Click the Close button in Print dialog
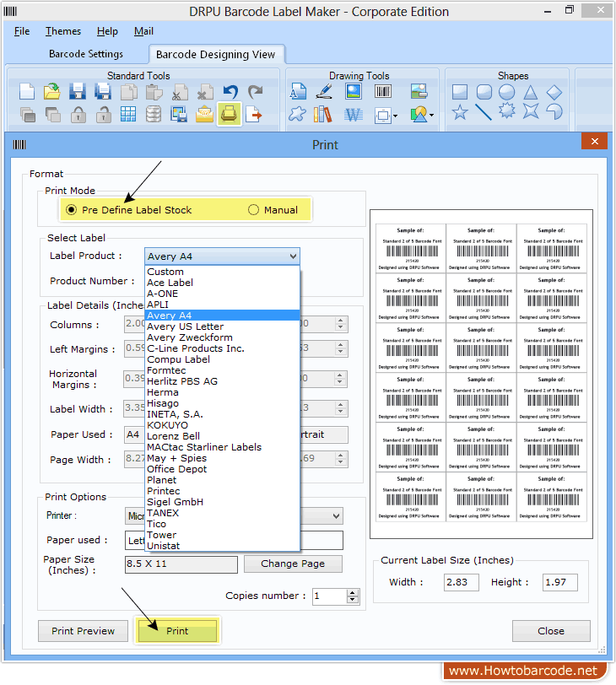 (x=550, y=631)
